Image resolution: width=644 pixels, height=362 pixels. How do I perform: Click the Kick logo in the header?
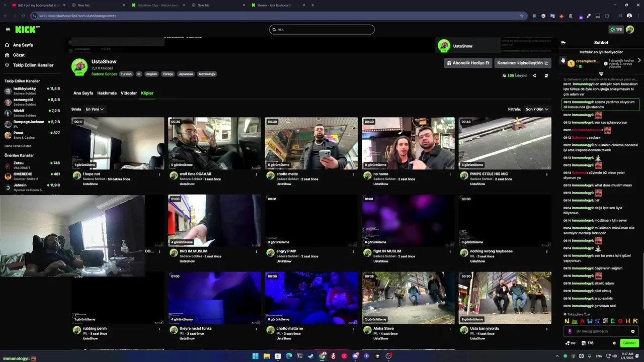(27, 30)
